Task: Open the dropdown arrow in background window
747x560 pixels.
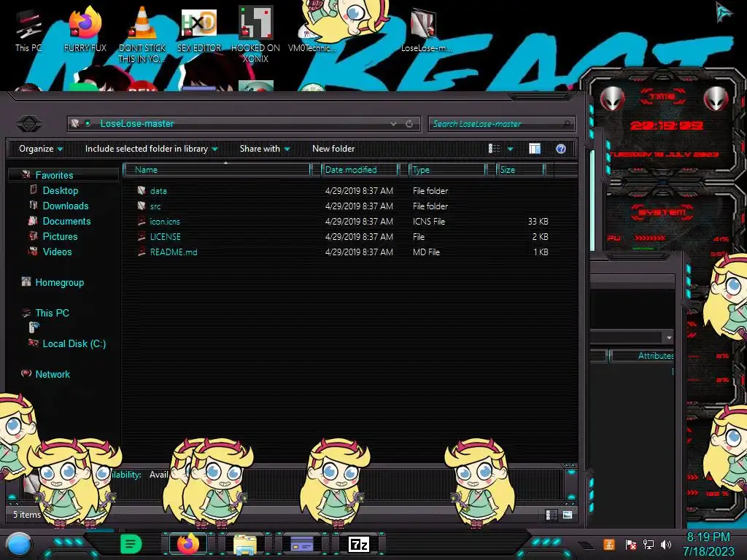Action: click(669, 337)
